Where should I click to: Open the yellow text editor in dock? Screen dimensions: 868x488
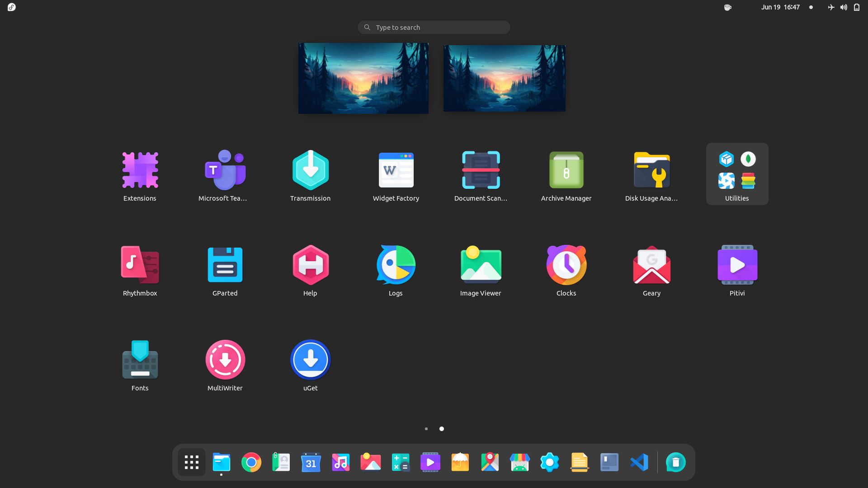(580, 462)
